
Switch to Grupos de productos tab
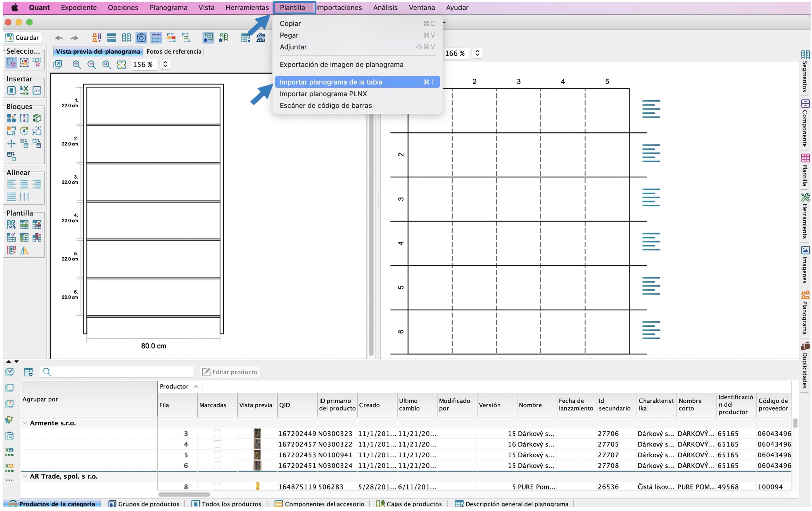point(144,503)
